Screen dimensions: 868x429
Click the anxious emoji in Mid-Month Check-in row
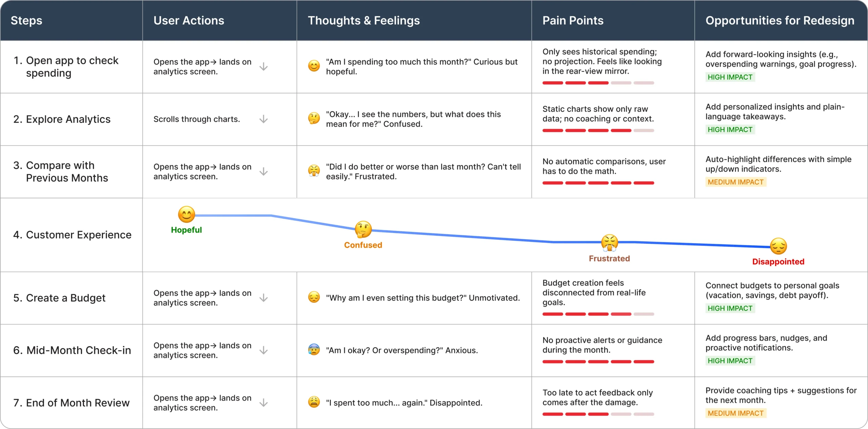tap(314, 350)
